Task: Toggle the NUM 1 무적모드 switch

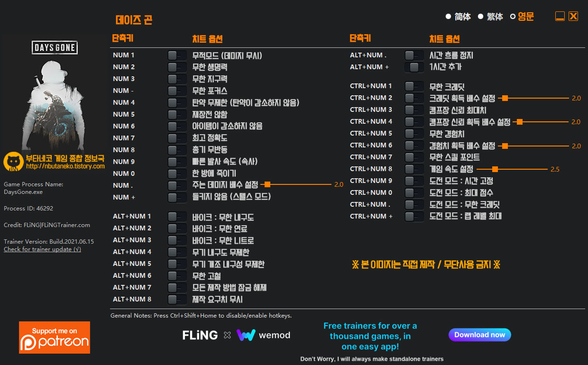Action: pyautogui.click(x=177, y=55)
